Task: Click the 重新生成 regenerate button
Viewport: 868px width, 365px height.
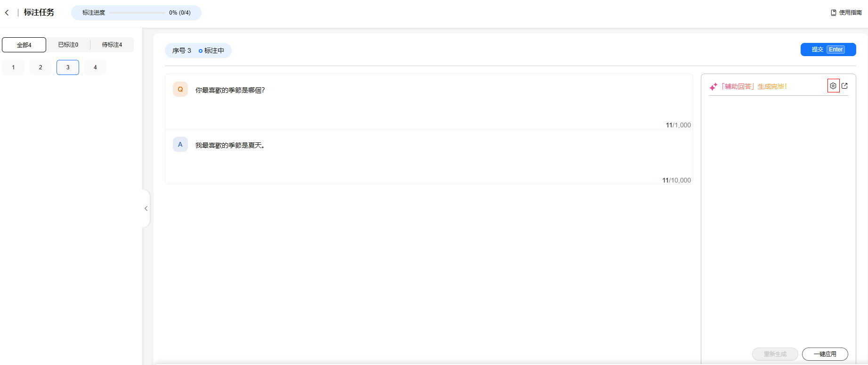Action: click(775, 354)
